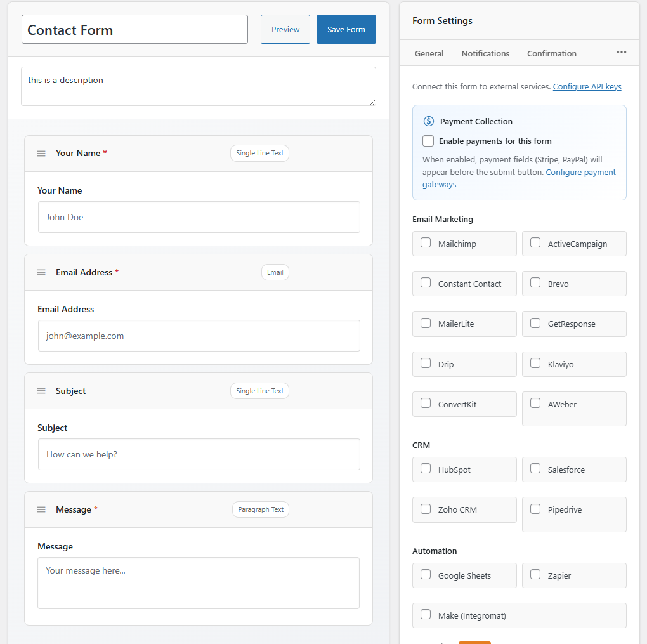
Task: Check the Mailchimp integration checkbox
Action: (x=425, y=243)
